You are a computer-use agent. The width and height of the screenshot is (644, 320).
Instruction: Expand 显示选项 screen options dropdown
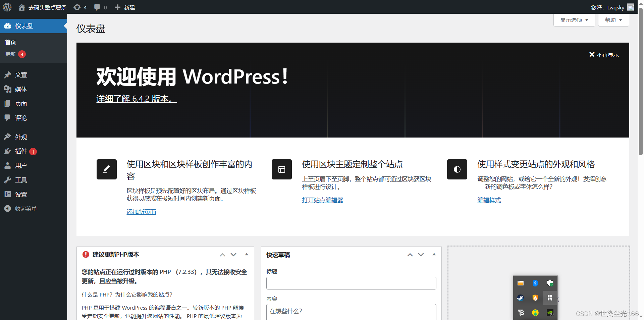574,20
